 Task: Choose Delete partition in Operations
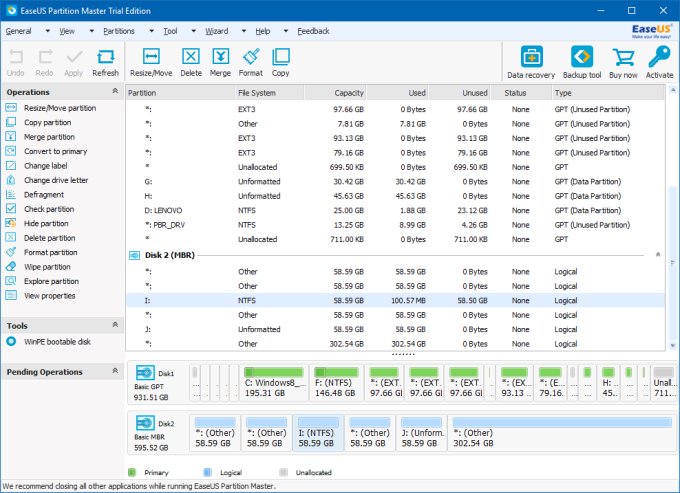[x=41, y=238]
